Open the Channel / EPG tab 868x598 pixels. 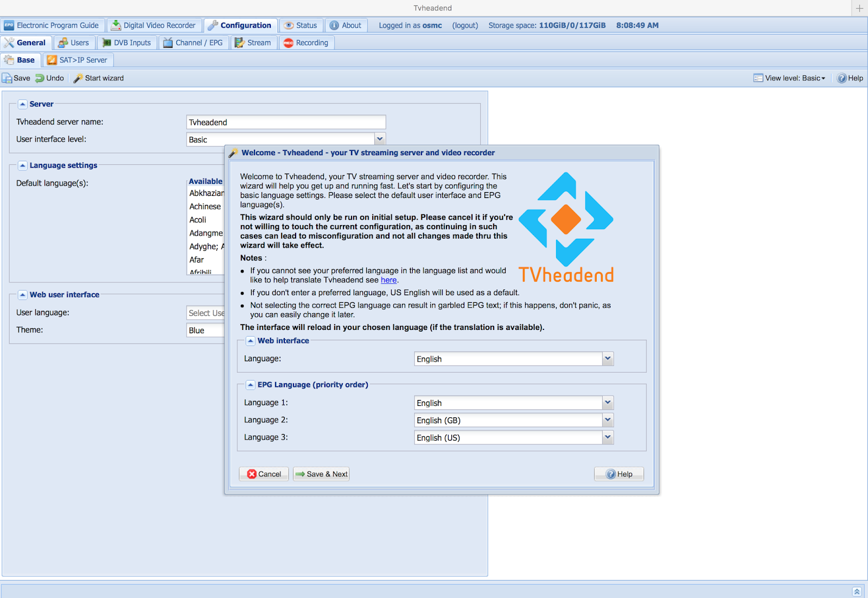[193, 43]
